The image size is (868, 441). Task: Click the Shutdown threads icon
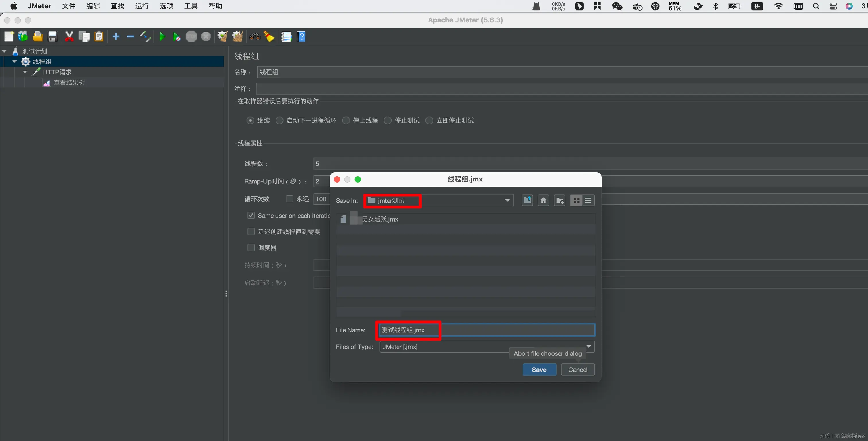tap(206, 36)
